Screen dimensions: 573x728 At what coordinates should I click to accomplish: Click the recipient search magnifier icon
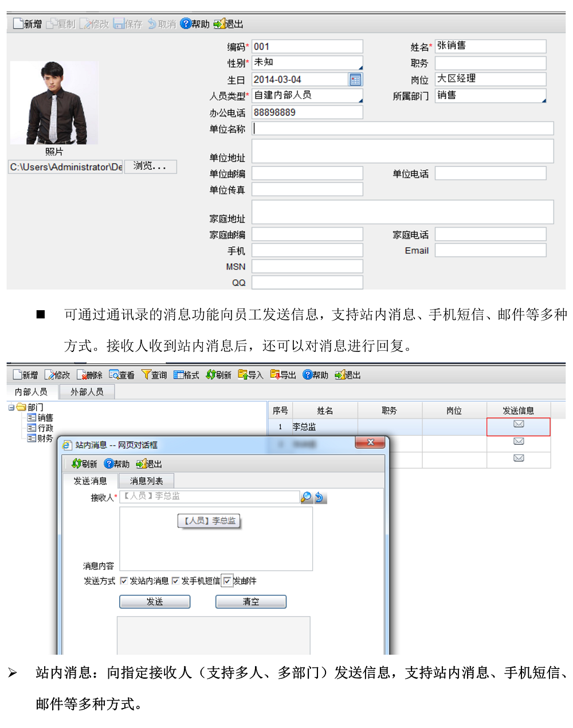[x=307, y=497]
